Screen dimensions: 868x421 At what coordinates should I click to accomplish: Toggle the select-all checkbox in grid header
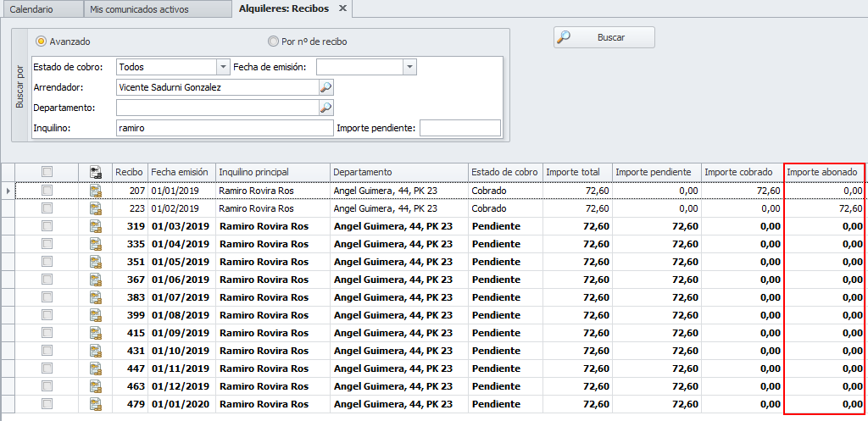[x=47, y=172]
